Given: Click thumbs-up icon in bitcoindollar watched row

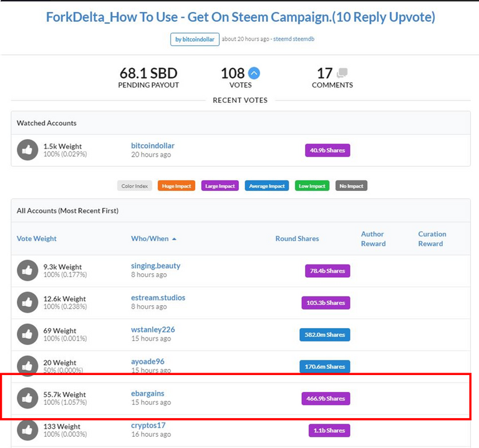Looking at the screenshot, I should (27, 150).
